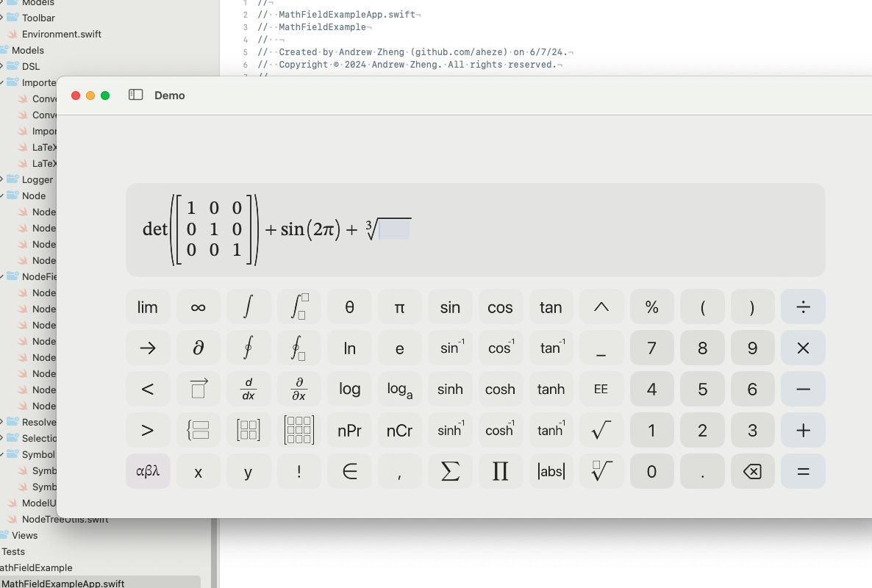Click the θ theta key
This screenshot has height=588, width=872.
coord(349,306)
